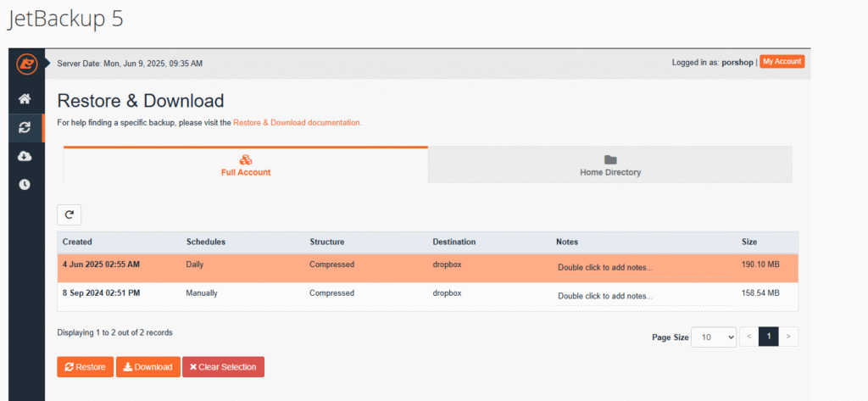Click the JetBackup dragon logo icon
Viewport: 868px width, 401px height.
click(26, 64)
